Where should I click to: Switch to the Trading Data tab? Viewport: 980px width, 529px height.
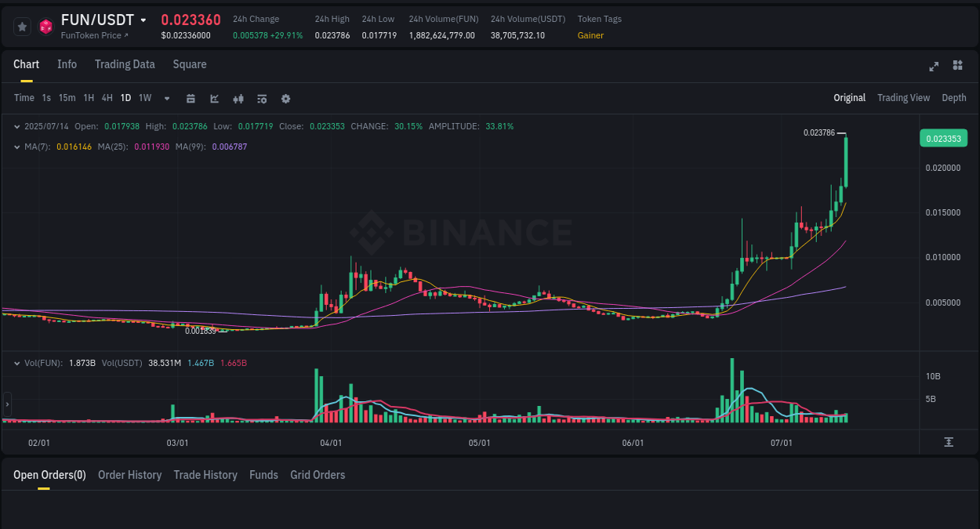pyautogui.click(x=125, y=64)
